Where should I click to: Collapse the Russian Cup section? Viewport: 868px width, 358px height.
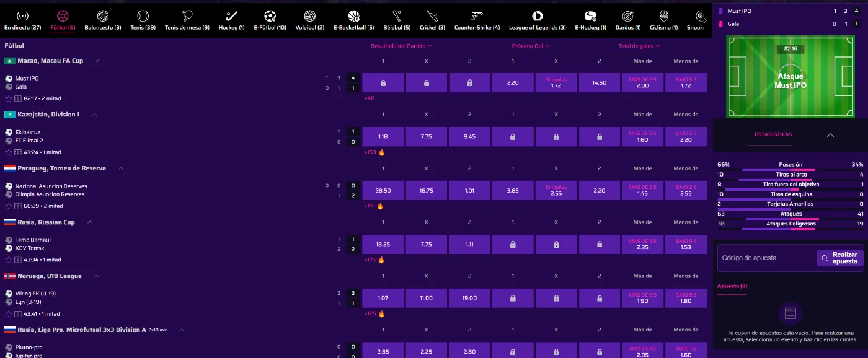coord(90,222)
